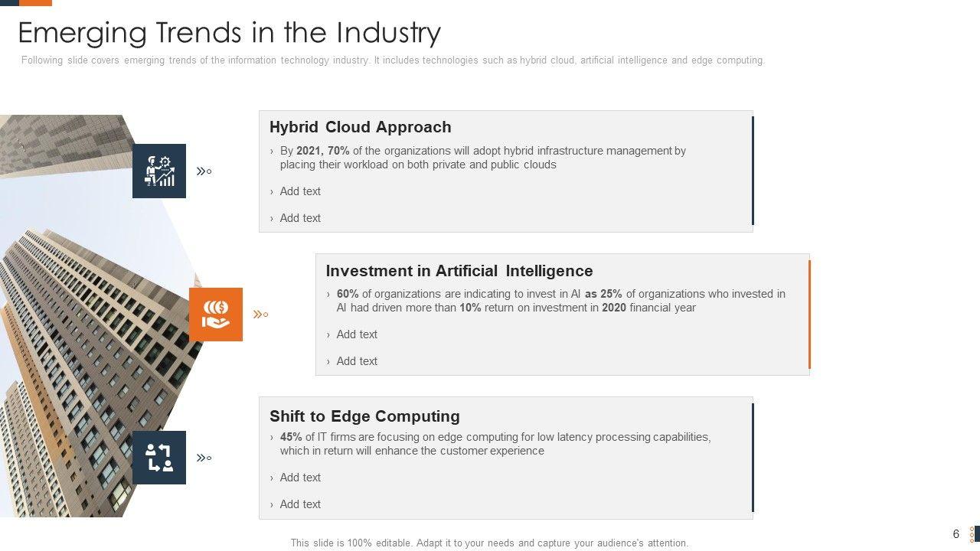980x551 pixels.
Task: Select the Hybrid Cloud Approach heading
Action: click(x=360, y=127)
